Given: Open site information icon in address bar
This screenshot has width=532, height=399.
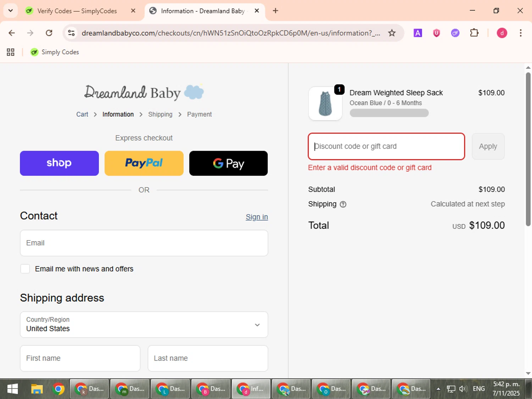Looking at the screenshot, I should click(x=71, y=33).
